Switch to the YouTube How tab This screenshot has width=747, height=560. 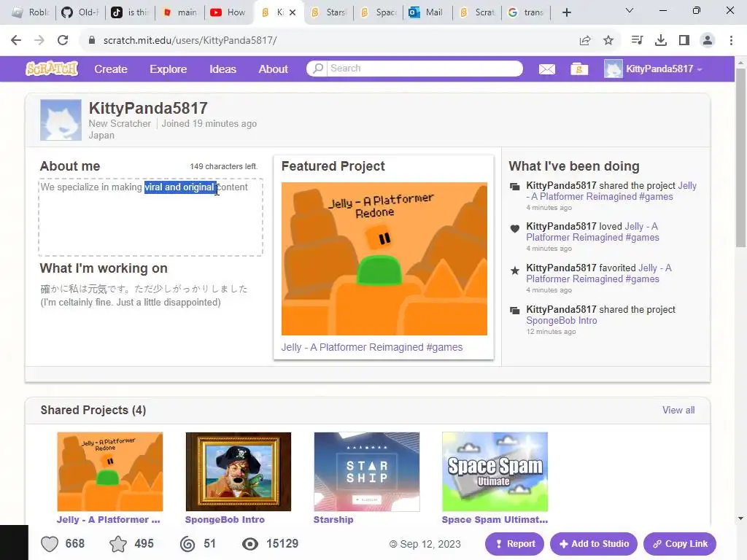point(228,12)
